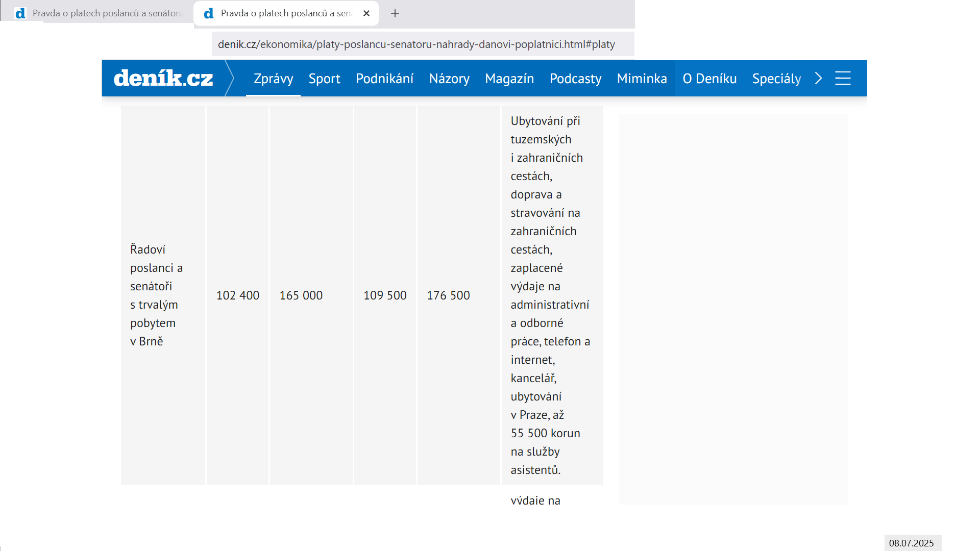Open a new browser tab
This screenshot has width=980, height=551.
[x=395, y=13]
